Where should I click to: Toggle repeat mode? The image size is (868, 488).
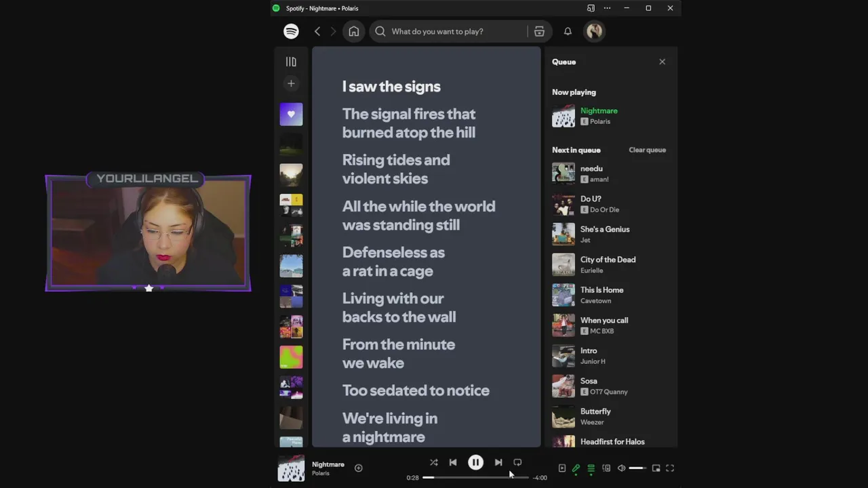pyautogui.click(x=517, y=462)
